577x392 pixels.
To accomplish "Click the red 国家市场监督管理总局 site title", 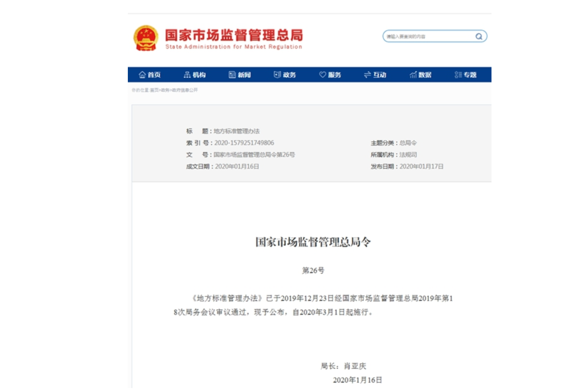I will 234,35.
